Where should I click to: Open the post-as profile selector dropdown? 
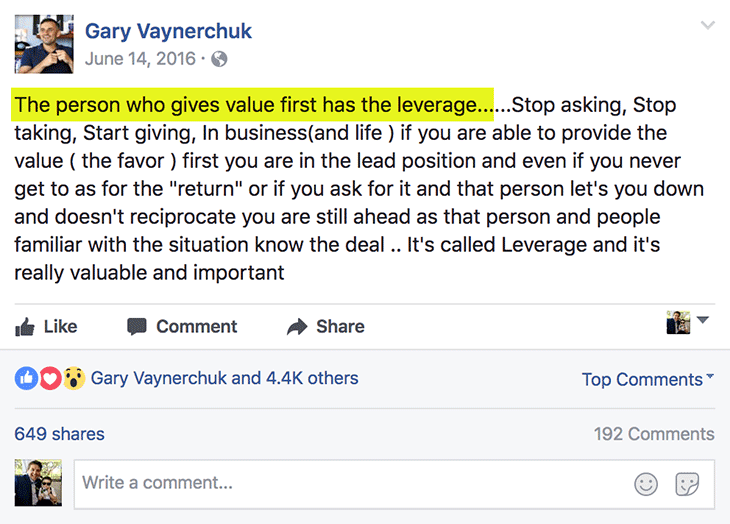(x=687, y=322)
